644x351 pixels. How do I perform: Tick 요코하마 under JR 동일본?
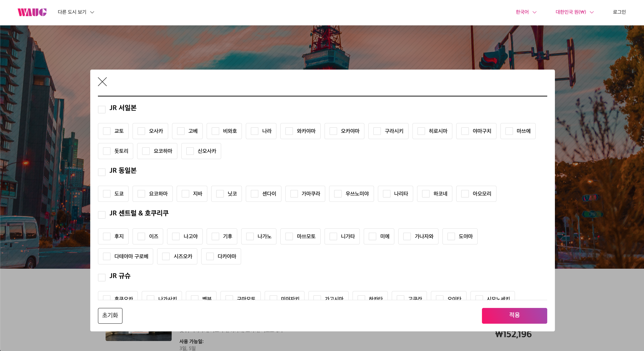click(141, 194)
